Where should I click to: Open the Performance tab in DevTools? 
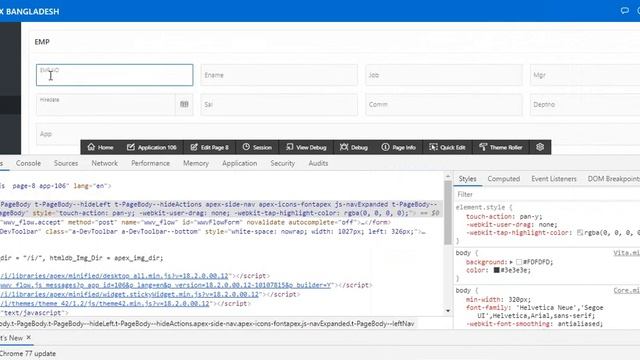click(150, 163)
